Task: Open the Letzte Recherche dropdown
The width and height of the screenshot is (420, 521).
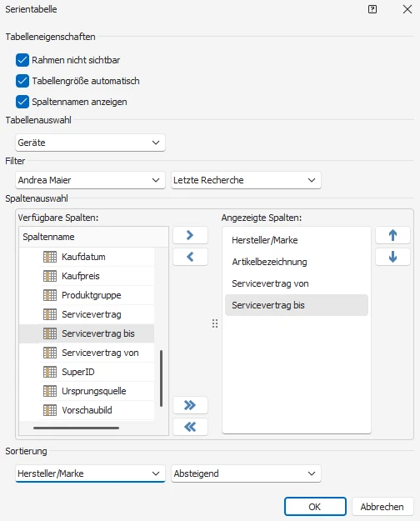Action: [x=246, y=180]
